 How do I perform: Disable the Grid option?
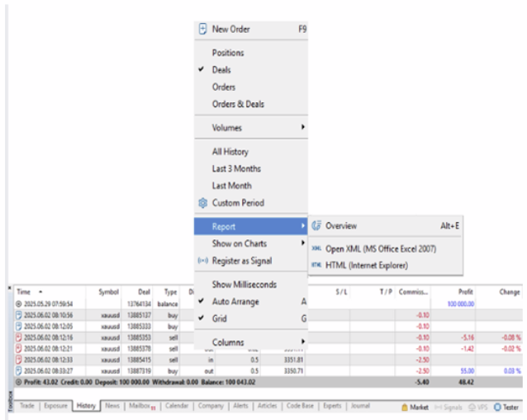click(221, 318)
